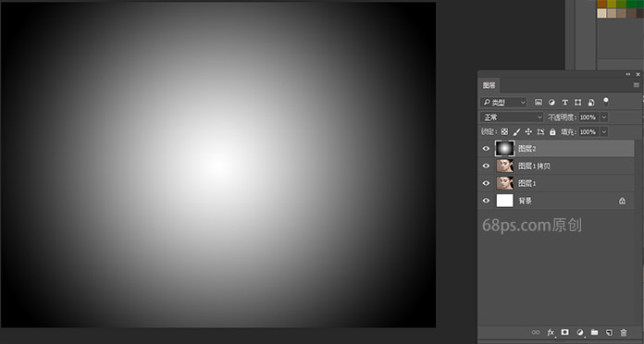Image resolution: width=644 pixels, height=344 pixels.
Task: Pick the olive yellow swatch in the top row
Action: 612,4
